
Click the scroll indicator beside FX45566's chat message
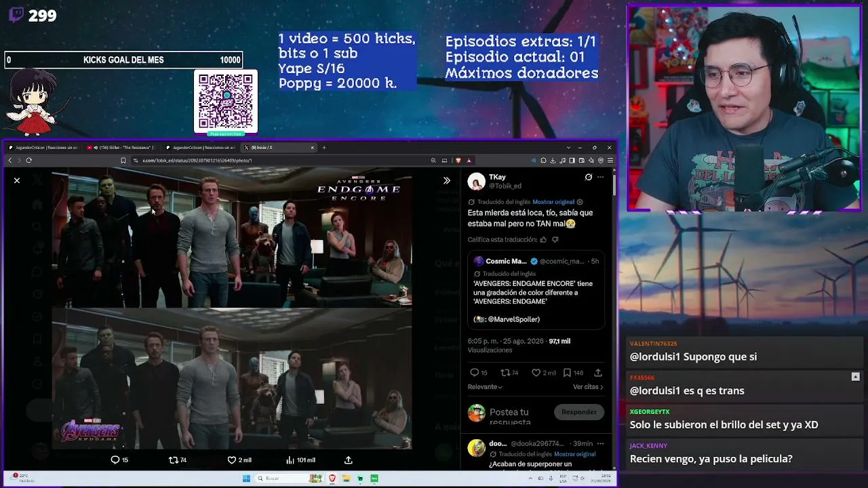(x=855, y=377)
